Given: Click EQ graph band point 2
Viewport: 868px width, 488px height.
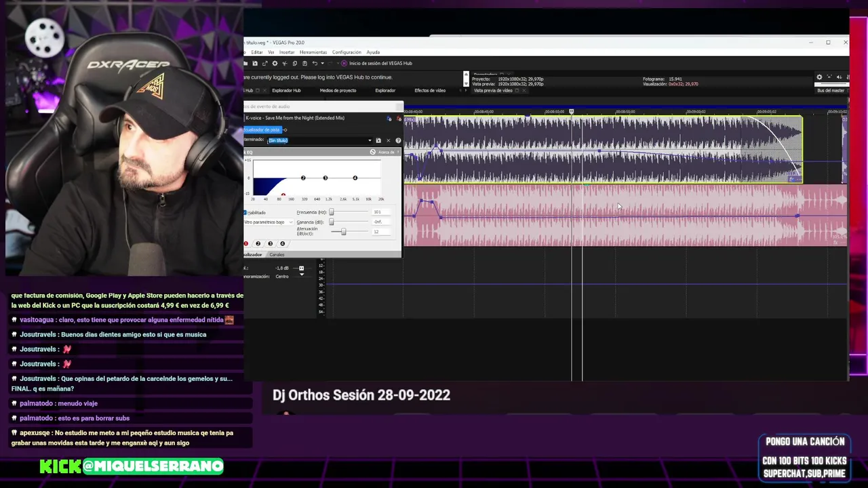Looking at the screenshot, I should pyautogui.click(x=303, y=178).
